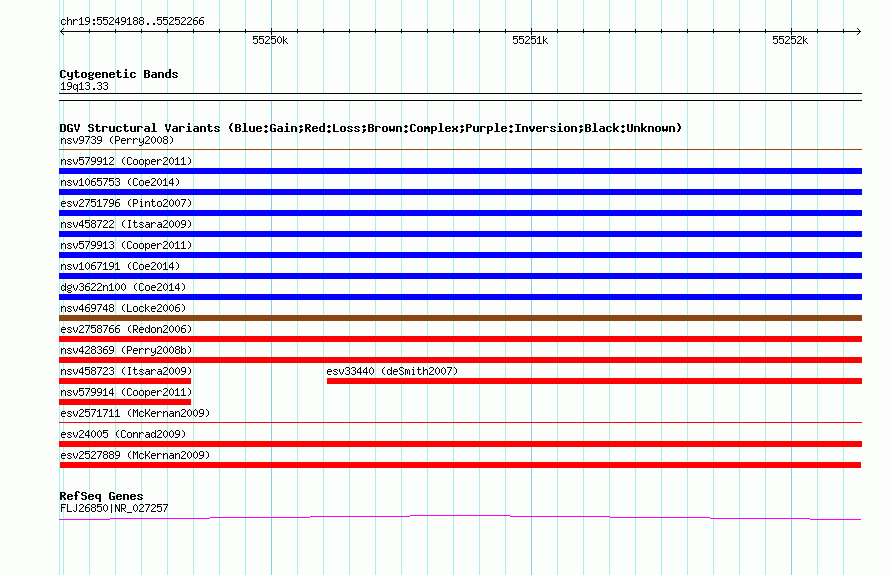Click the esv2571711 (McKernan2009) label
Viewport: 890px width, 575px height.
pos(135,413)
